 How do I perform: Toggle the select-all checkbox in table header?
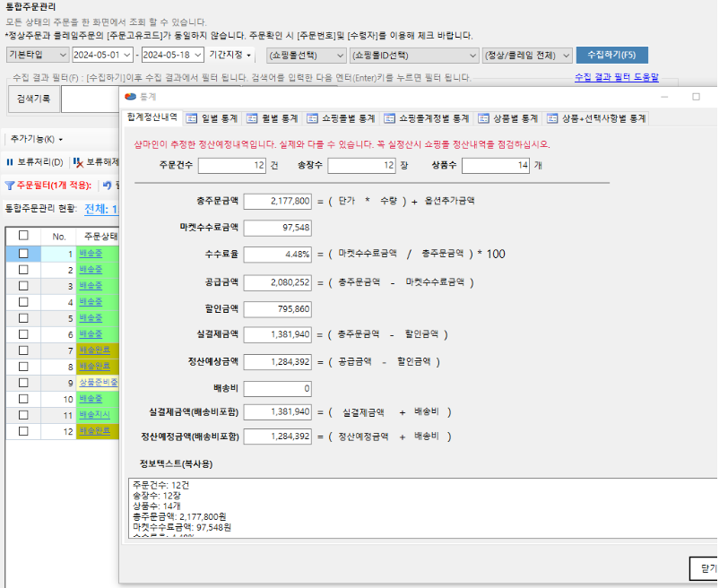click(x=23, y=236)
